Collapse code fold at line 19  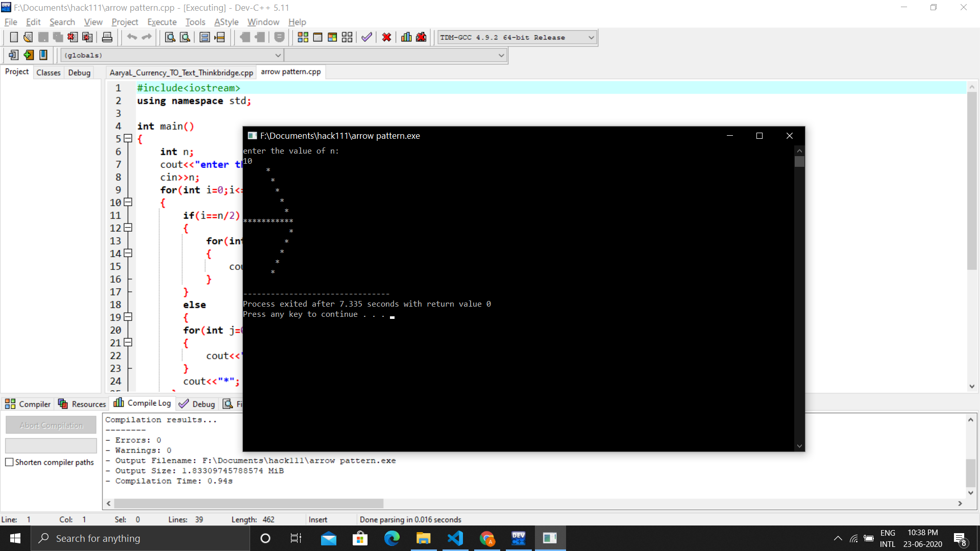click(128, 317)
